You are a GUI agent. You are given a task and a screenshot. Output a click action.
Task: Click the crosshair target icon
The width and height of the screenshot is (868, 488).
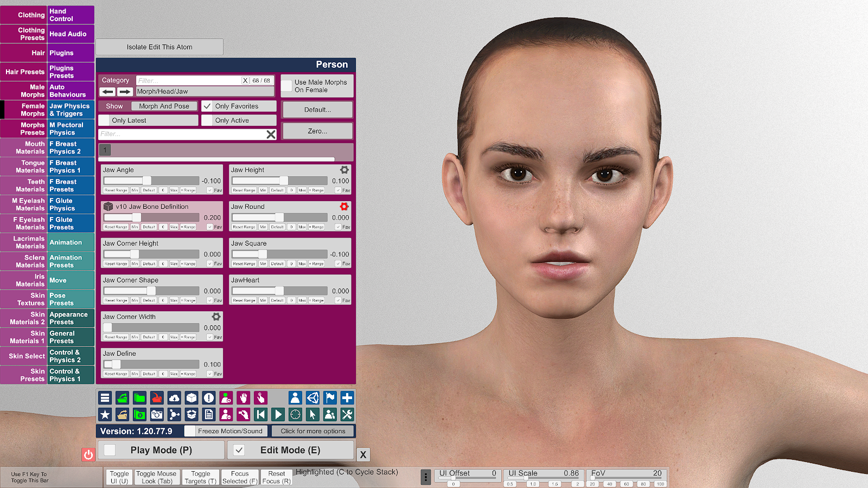point(295,415)
